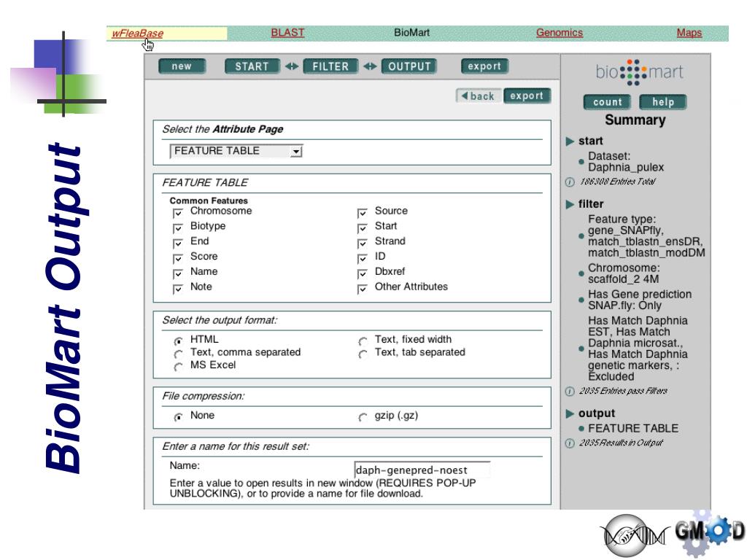Select Text, tab separated format
This screenshot has height=560, width=747.
[363, 354]
